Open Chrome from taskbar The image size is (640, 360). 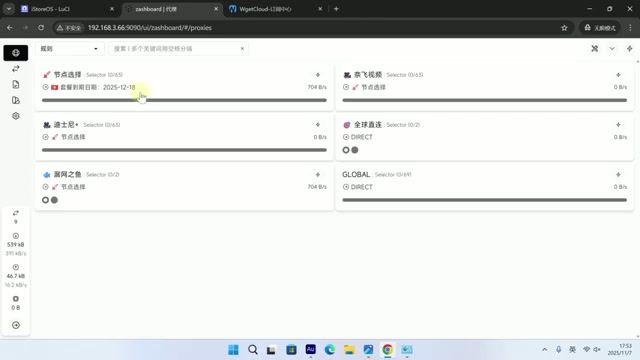[x=387, y=350]
